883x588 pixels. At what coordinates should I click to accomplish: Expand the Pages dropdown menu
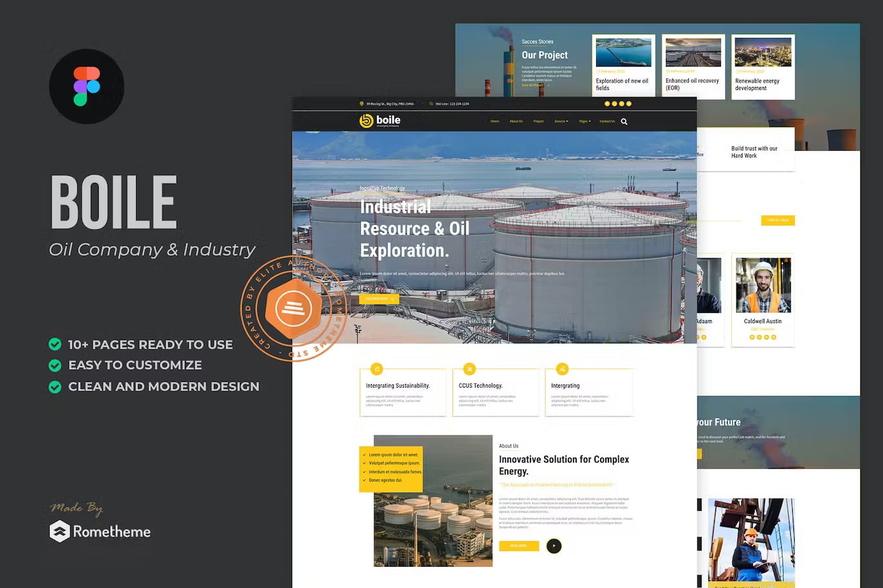tap(585, 121)
